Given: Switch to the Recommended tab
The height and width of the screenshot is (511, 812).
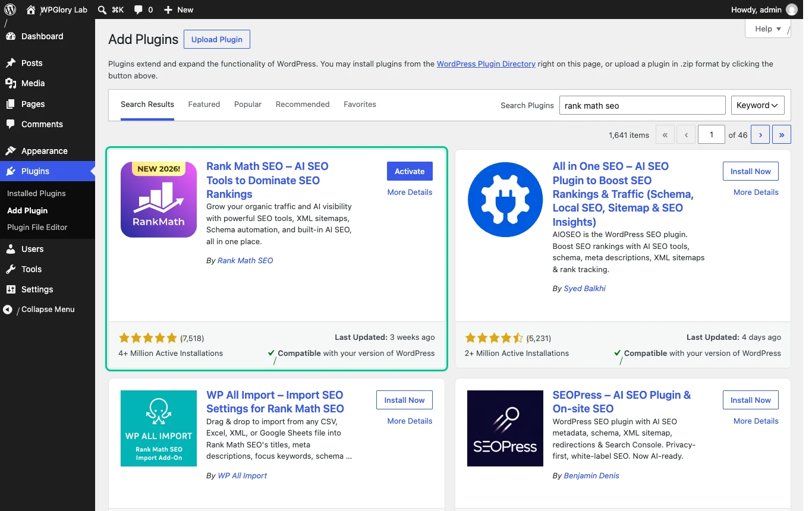Looking at the screenshot, I should tap(303, 105).
